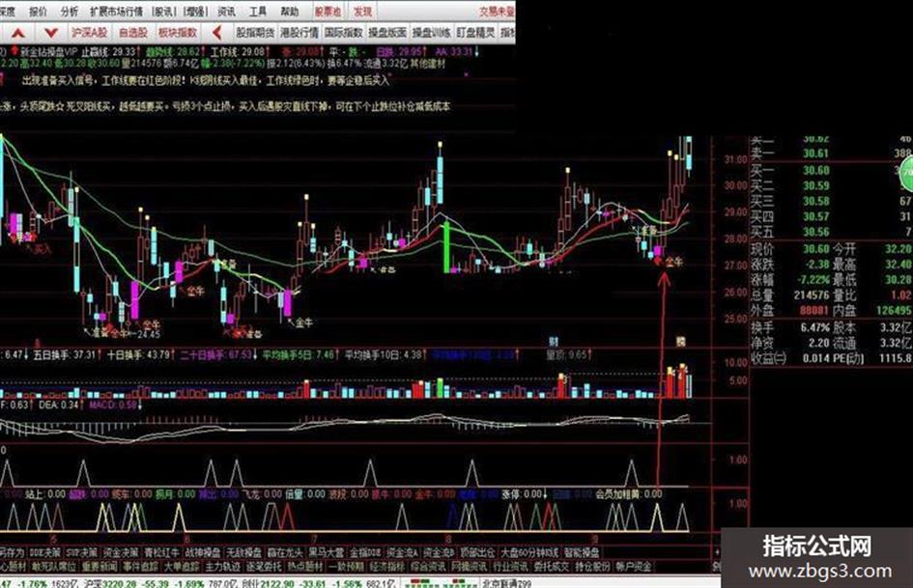Open the 重要新闻 info tab
This screenshot has width=913, height=588.
point(100,566)
